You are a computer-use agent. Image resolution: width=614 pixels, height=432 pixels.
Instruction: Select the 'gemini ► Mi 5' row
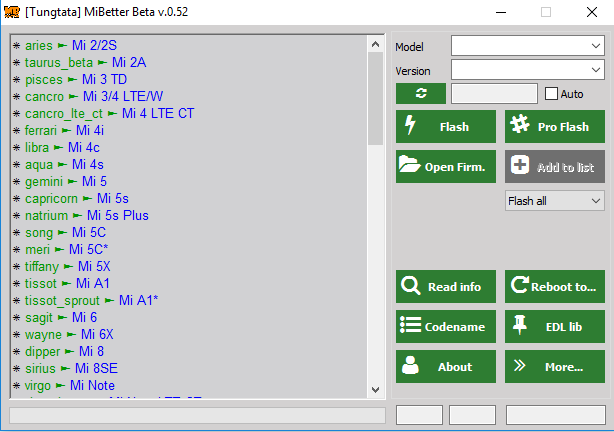pos(189,181)
